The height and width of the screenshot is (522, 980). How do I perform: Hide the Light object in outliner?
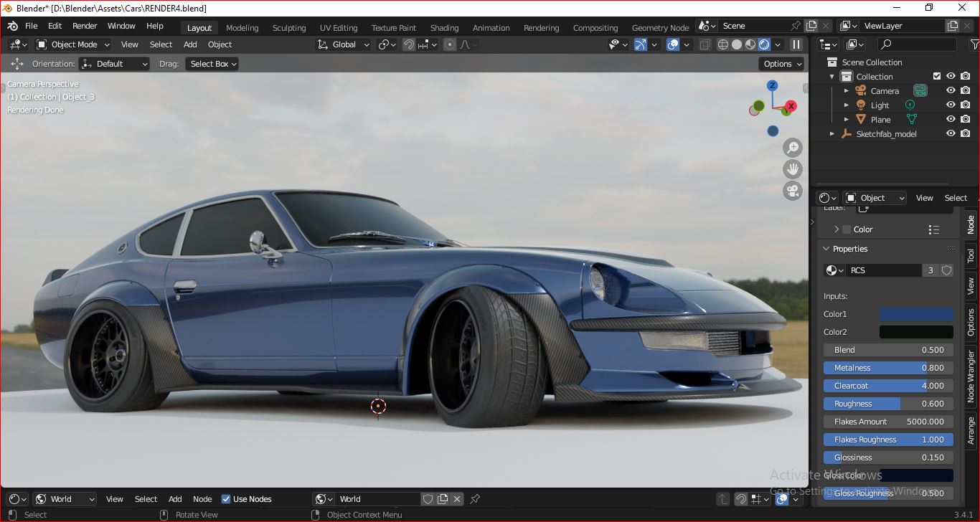950,105
